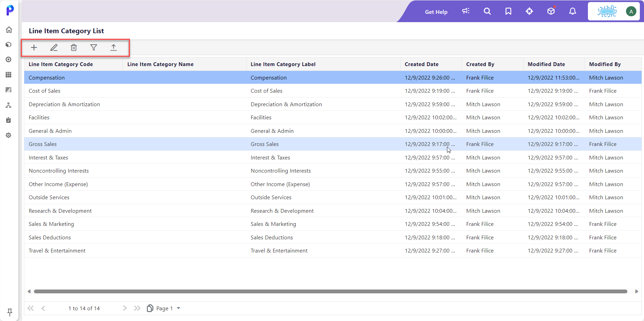Go to last page arrow
The width and height of the screenshot is (644, 321).
click(x=137, y=308)
